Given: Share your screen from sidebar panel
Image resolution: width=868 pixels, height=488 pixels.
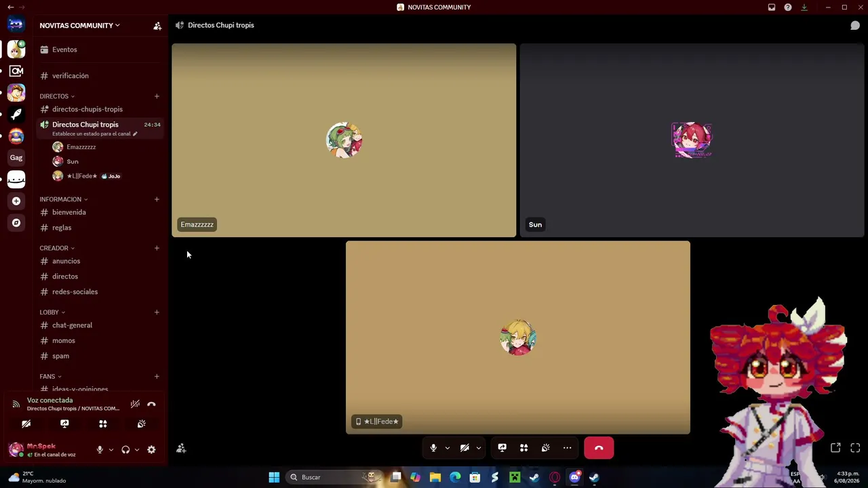Looking at the screenshot, I should click(x=64, y=424).
